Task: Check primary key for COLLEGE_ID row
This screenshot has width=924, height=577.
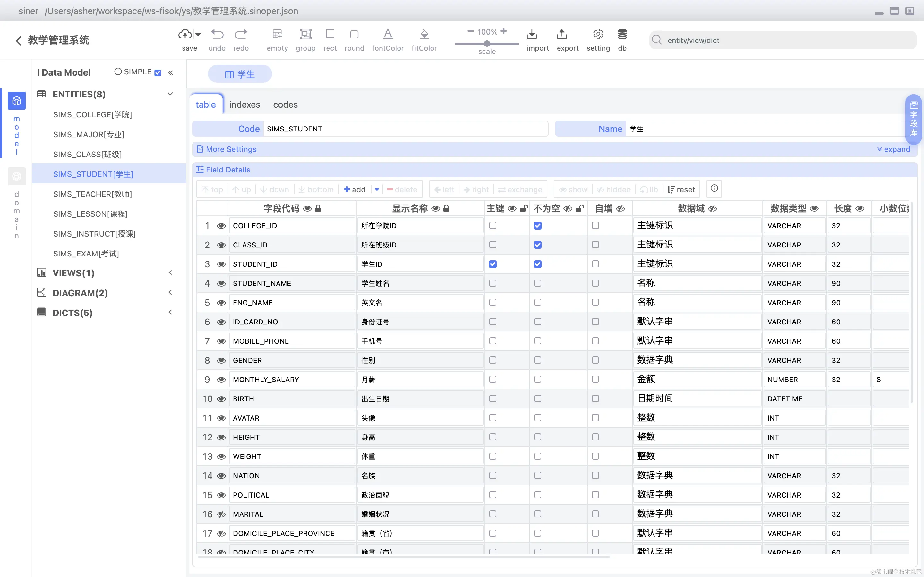Action: [x=492, y=226]
